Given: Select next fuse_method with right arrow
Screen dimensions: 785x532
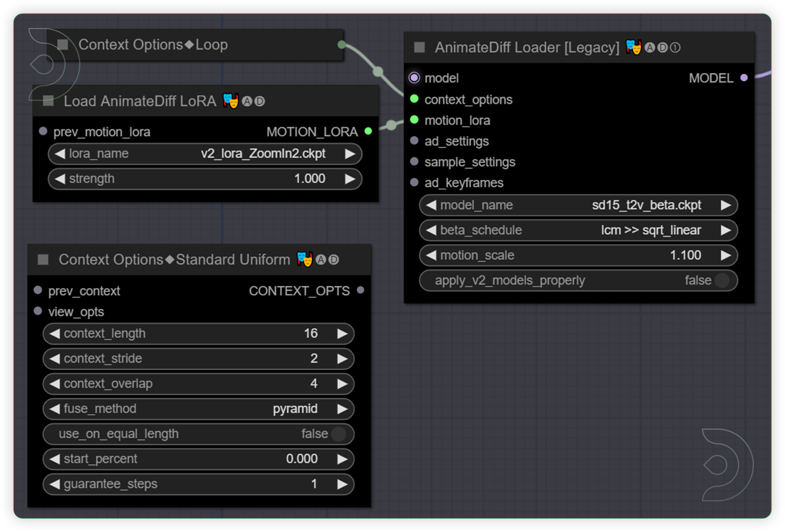Looking at the screenshot, I should tap(342, 408).
